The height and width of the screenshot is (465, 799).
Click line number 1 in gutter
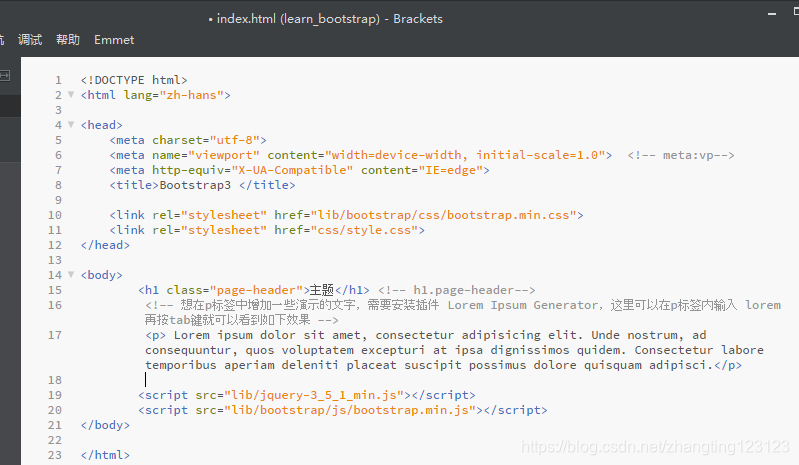[x=59, y=80]
